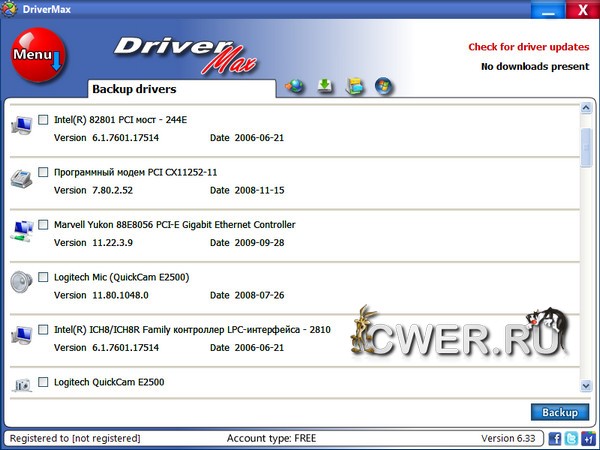The image size is (600, 450).
Task: Select the Backup drivers tab
Action: [182, 89]
